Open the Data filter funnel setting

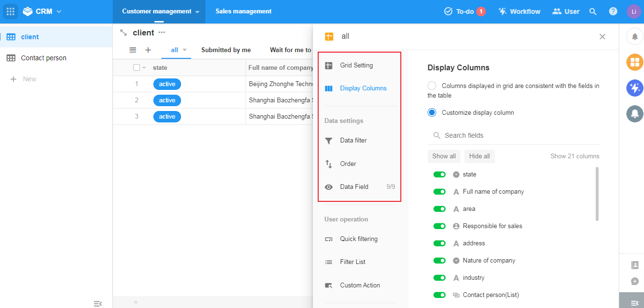point(353,141)
